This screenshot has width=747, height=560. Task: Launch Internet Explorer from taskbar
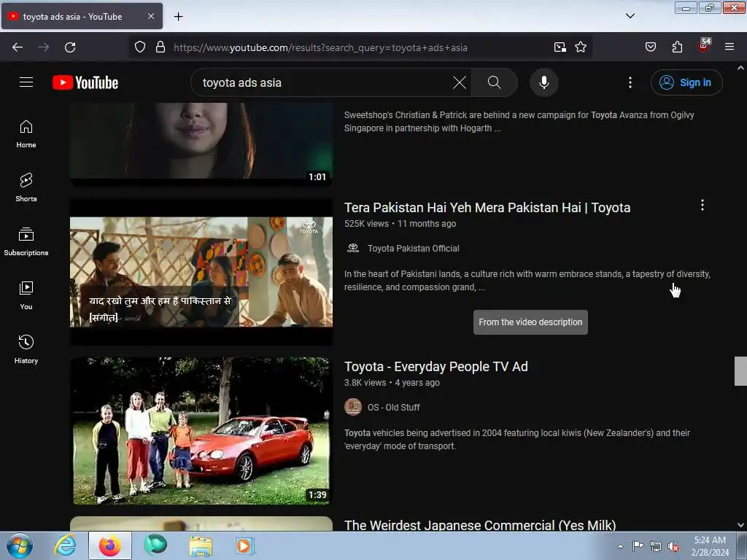65,545
